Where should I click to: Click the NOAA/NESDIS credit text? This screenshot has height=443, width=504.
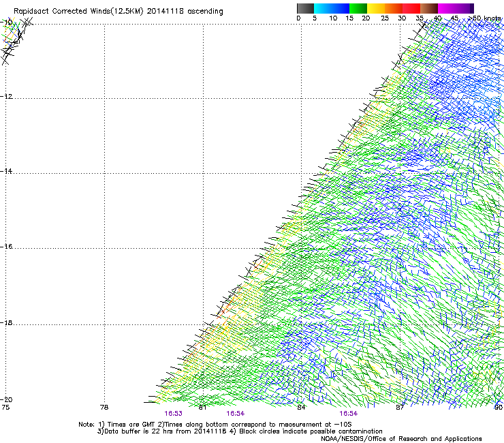coord(401,438)
